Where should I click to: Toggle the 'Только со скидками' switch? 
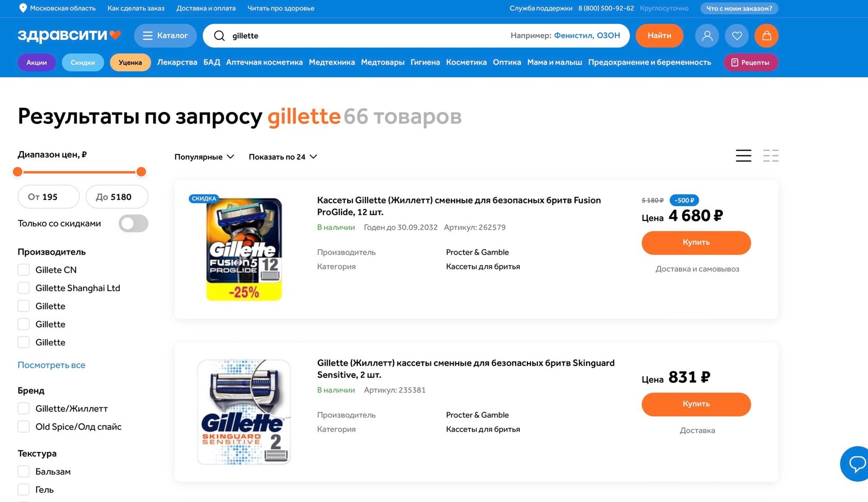133,224
